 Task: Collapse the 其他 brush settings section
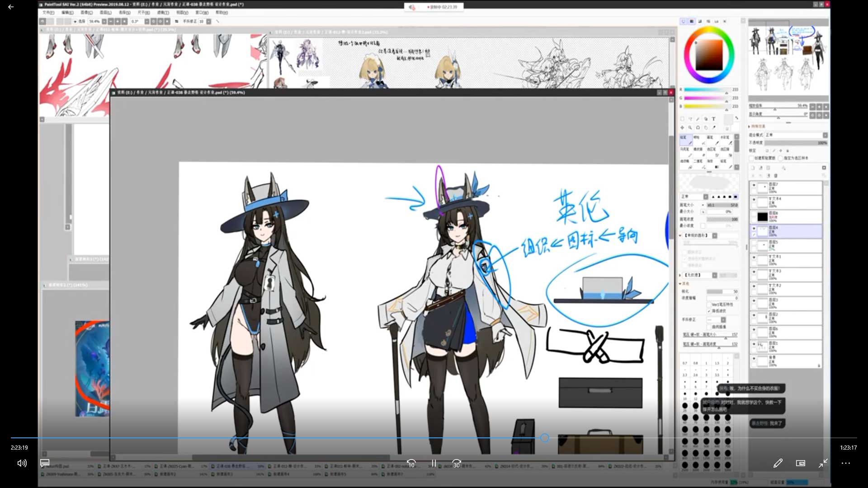[x=680, y=284]
